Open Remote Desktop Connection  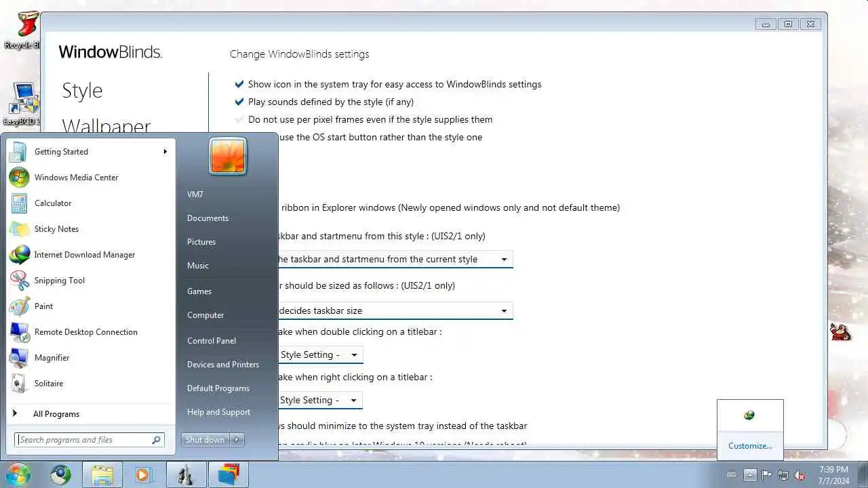click(90, 332)
